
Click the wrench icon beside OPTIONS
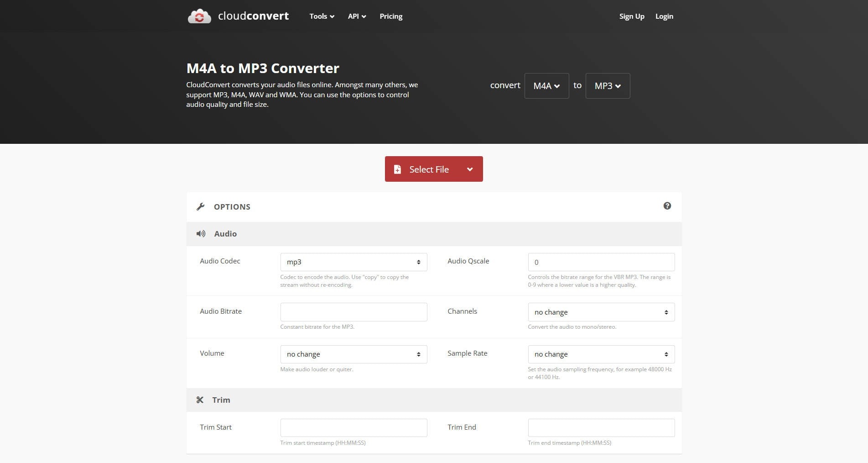click(201, 206)
